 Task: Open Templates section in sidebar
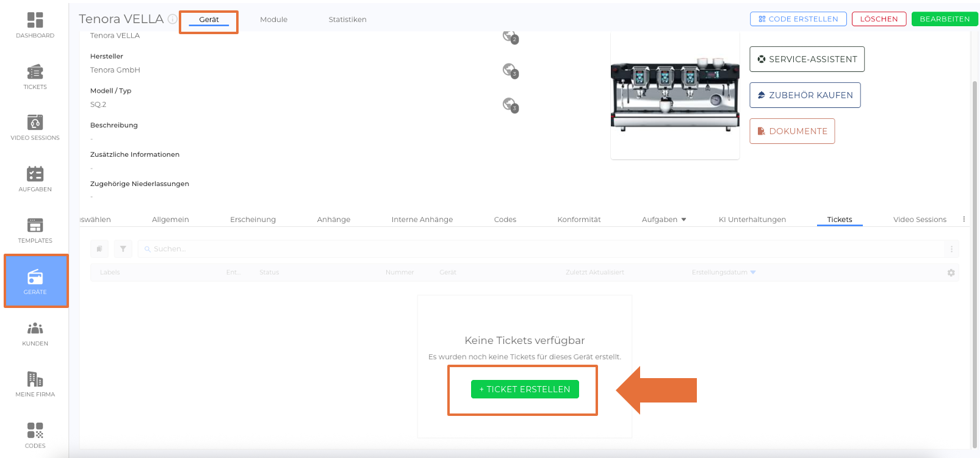tap(35, 230)
